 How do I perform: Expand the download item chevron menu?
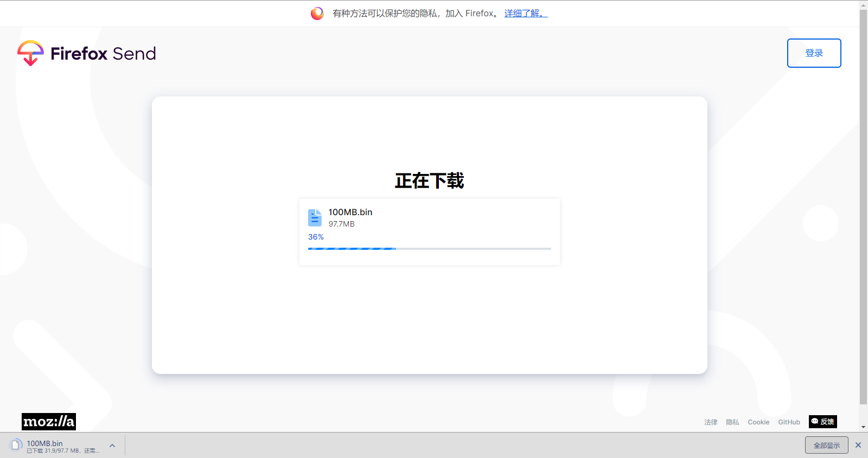[x=112, y=446]
